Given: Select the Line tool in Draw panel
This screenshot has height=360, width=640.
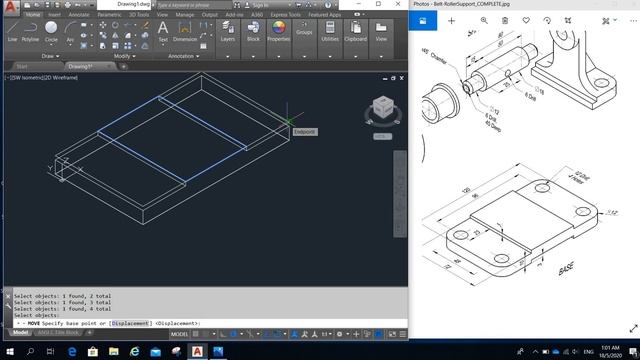Looking at the screenshot, I should pyautogui.click(x=12, y=31).
